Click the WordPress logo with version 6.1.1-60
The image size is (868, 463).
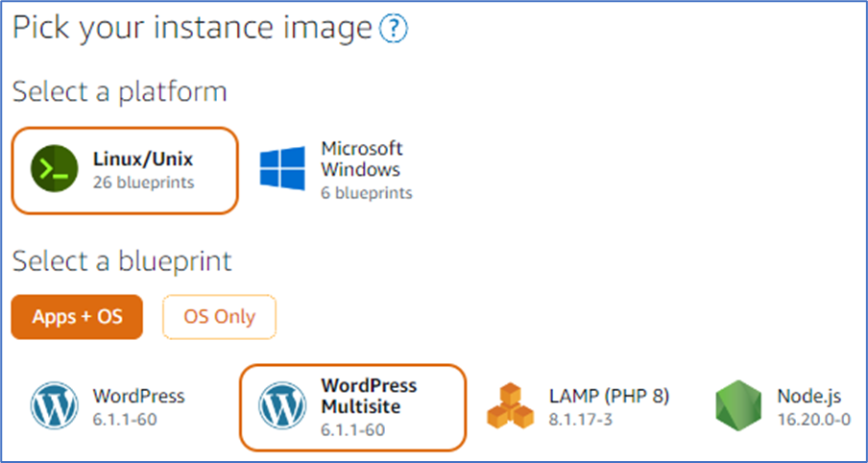pos(54,405)
